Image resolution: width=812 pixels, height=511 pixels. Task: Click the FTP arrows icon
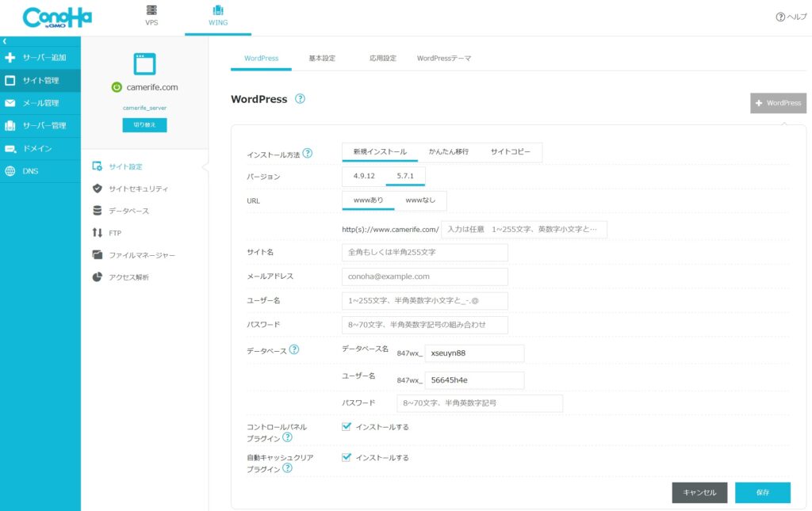(97, 233)
